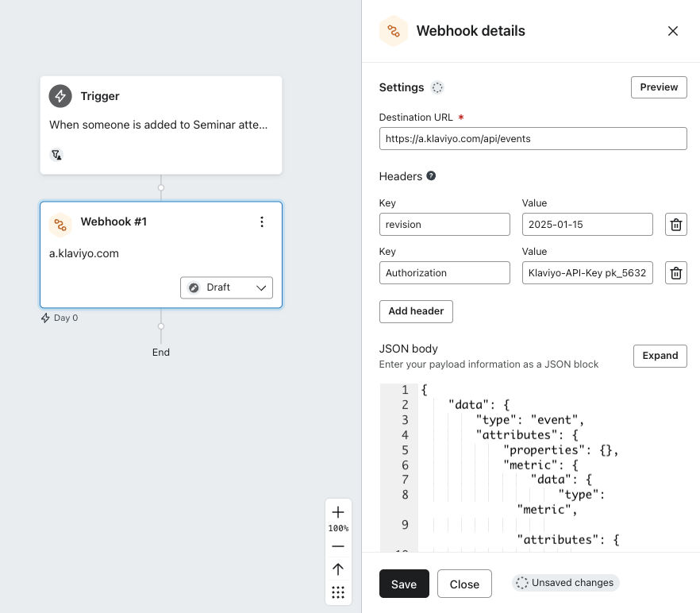The height and width of the screenshot is (613, 700).
Task: Click the JSON line with "type": "event"
Action: tap(529, 420)
